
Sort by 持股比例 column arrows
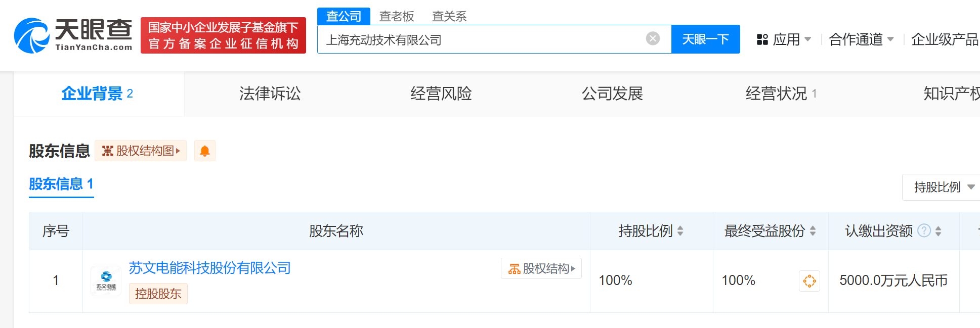pos(680,231)
